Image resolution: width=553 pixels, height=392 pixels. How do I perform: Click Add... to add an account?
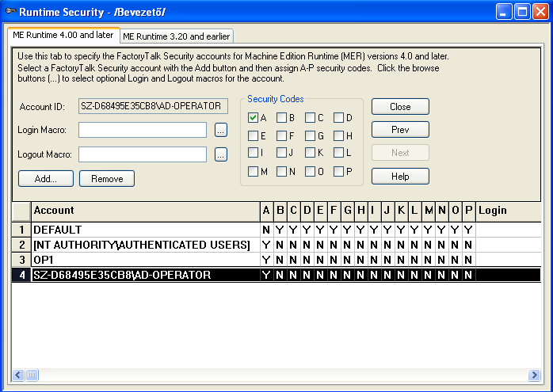[46, 179]
